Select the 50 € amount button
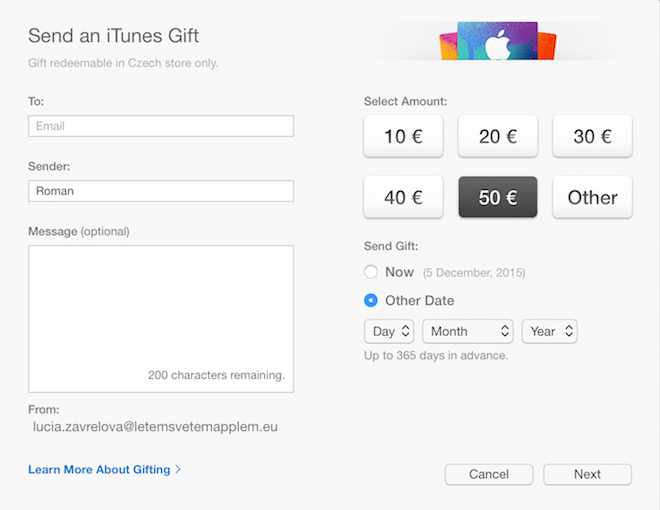660x510 pixels. pyautogui.click(x=498, y=197)
